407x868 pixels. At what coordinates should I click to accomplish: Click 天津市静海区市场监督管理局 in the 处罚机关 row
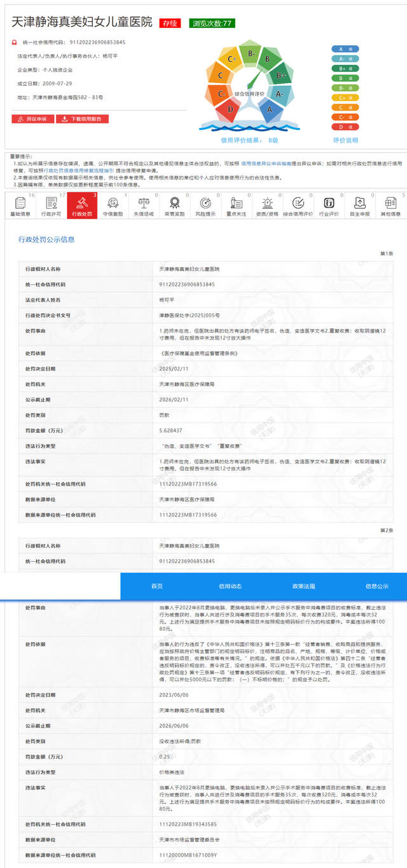pos(191,710)
